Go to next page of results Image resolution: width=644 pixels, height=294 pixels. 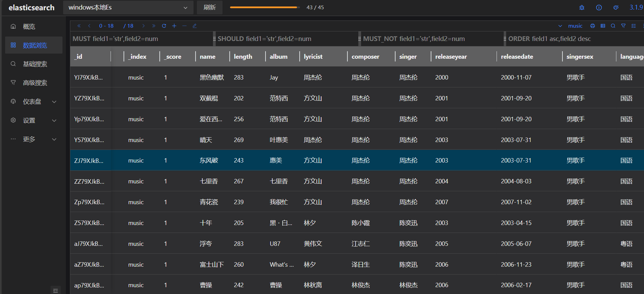tap(143, 26)
